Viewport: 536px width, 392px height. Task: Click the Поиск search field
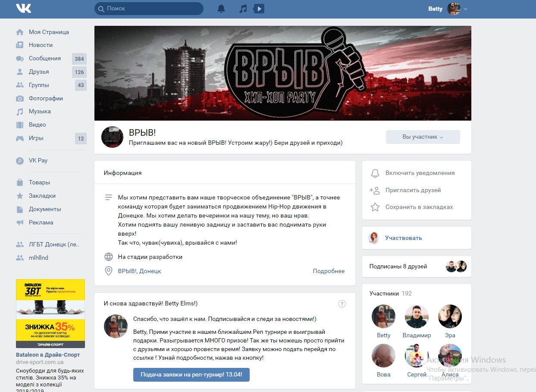(149, 9)
